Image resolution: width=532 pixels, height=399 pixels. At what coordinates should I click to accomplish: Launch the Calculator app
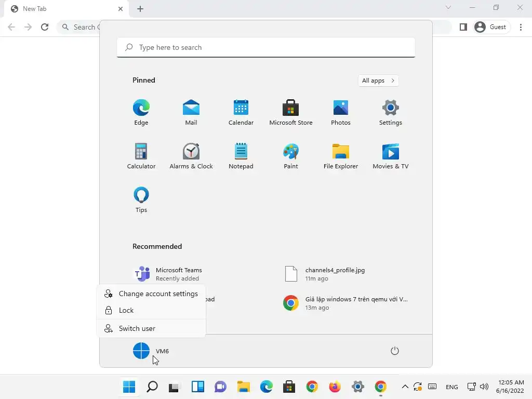[141, 156]
